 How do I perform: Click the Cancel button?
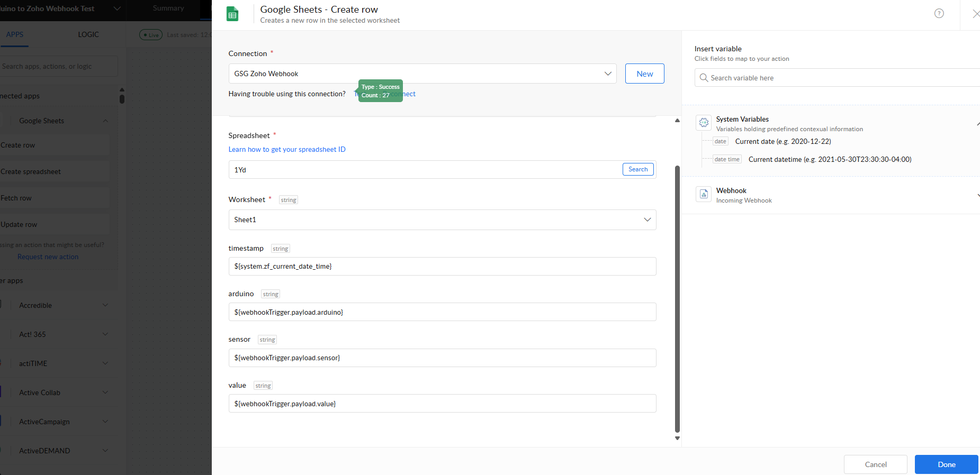875,464
